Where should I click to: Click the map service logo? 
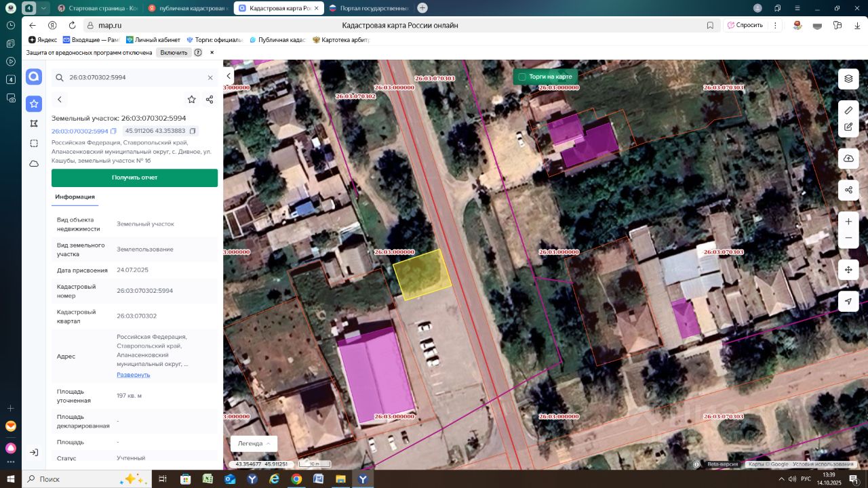tap(34, 77)
